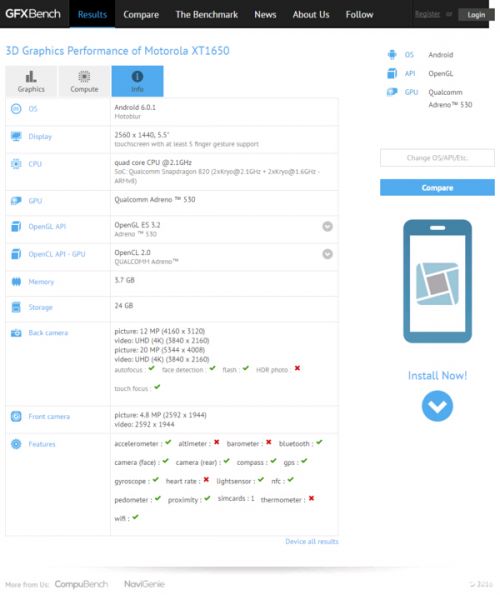Click the Info circle icon tab

pos(137,77)
